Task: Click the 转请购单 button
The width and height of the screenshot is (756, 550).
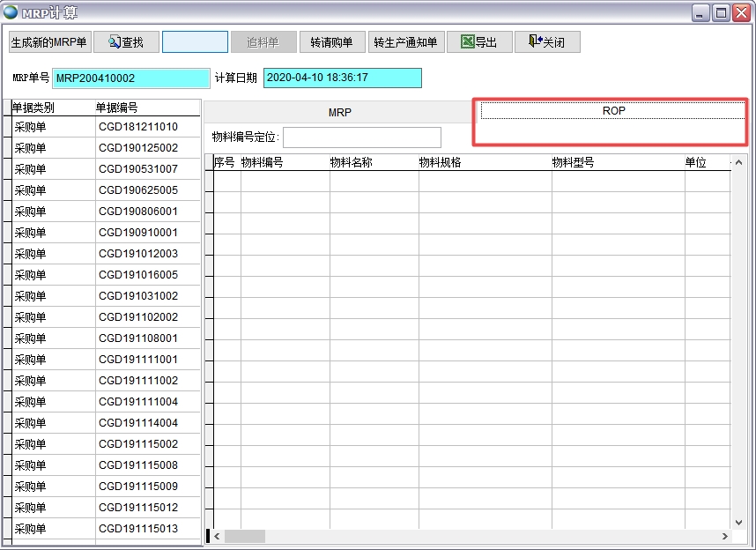Action: coord(332,41)
